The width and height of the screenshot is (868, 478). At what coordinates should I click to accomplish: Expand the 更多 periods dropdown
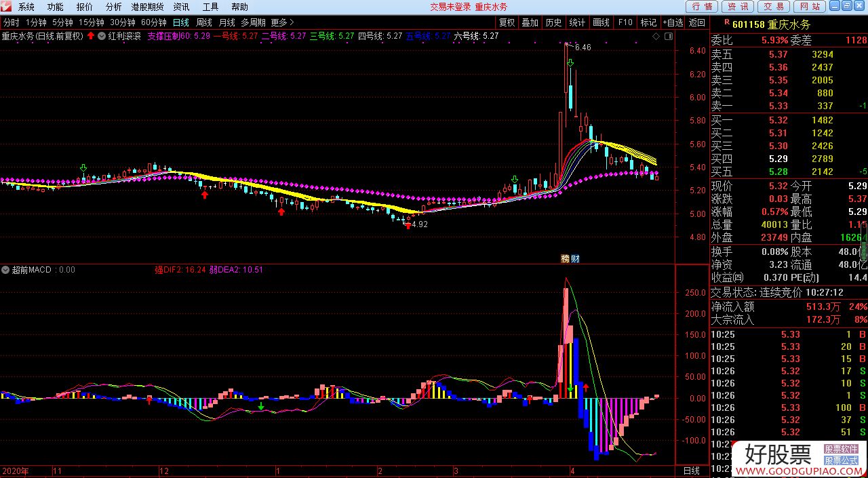point(281,22)
